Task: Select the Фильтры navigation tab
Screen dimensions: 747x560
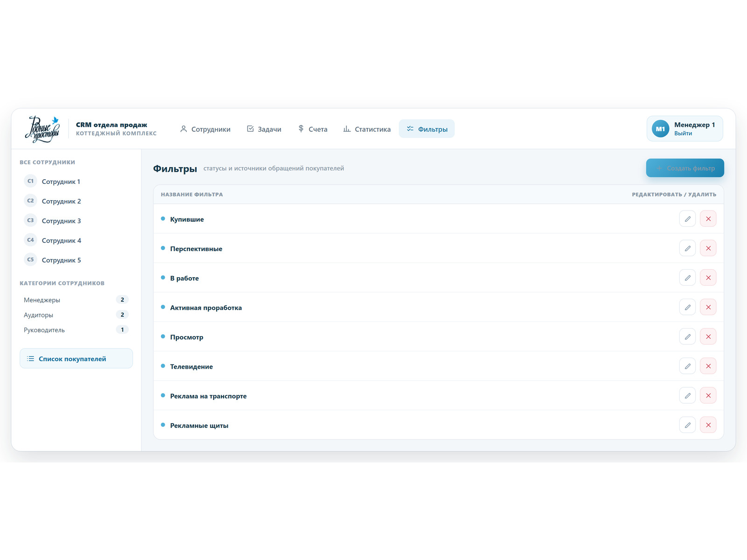Action: click(x=427, y=129)
